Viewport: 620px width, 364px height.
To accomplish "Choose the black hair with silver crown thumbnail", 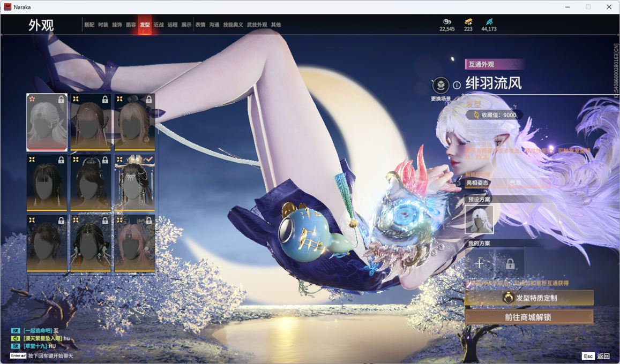I will point(91,183).
